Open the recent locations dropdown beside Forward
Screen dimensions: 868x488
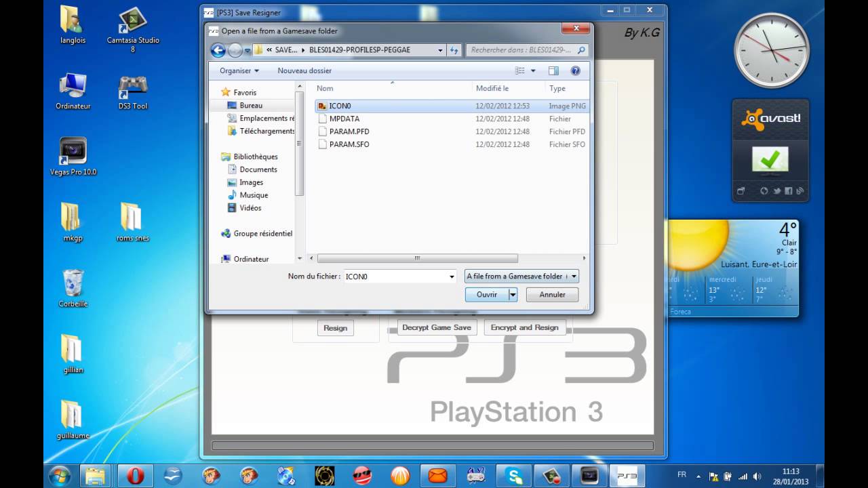(x=248, y=50)
